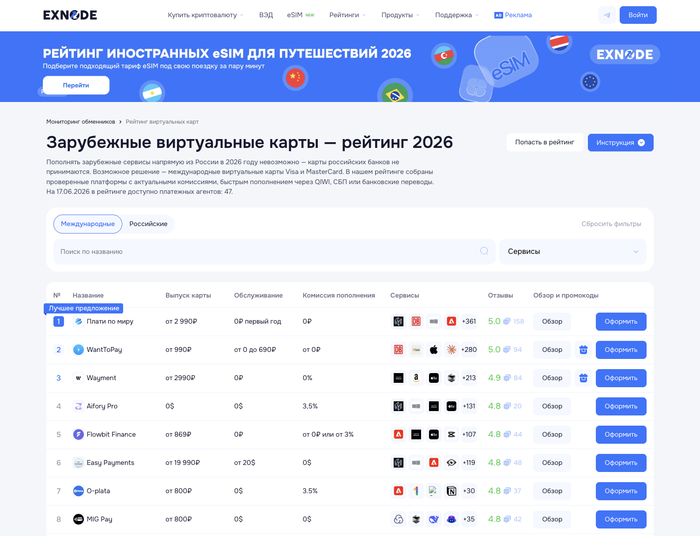Click the Войти button
The height and width of the screenshot is (536, 700).
click(638, 15)
